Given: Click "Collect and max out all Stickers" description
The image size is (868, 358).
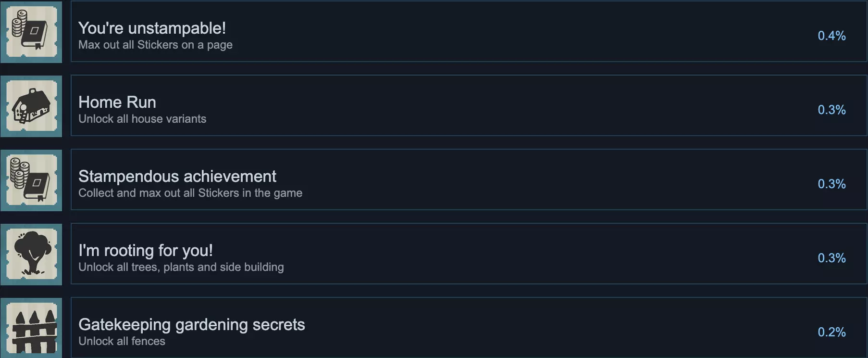Looking at the screenshot, I should (190, 193).
